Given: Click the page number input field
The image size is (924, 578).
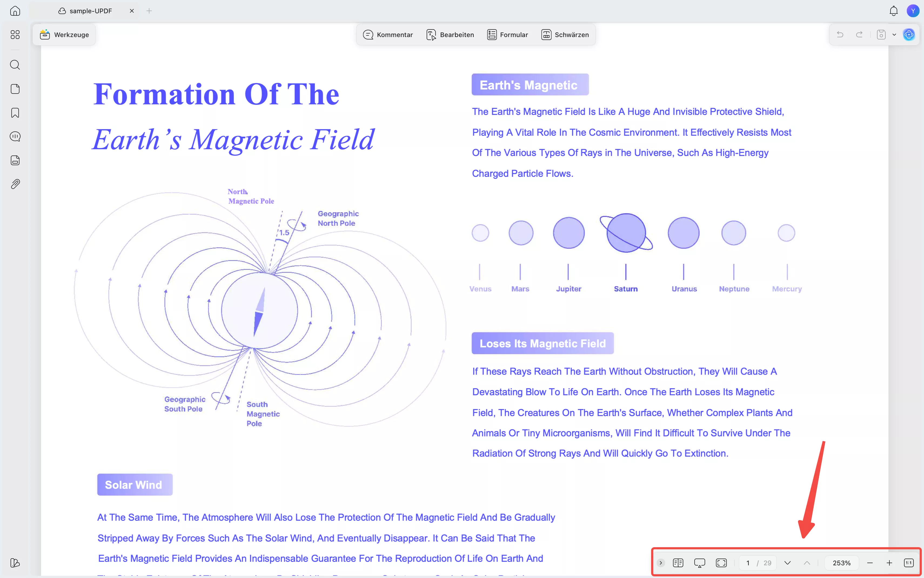Looking at the screenshot, I should (748, 563).
